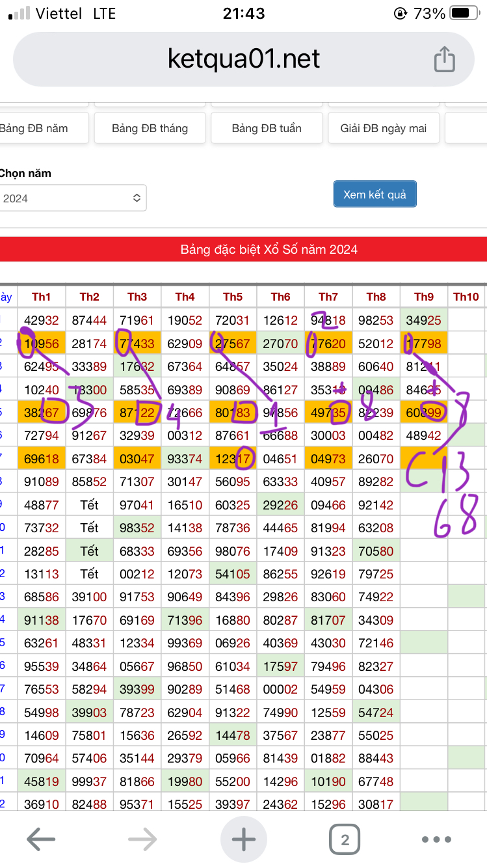This screenshot has width=487, height=868.
Task: Click the Th9 column header
Action: click(424, 297)
